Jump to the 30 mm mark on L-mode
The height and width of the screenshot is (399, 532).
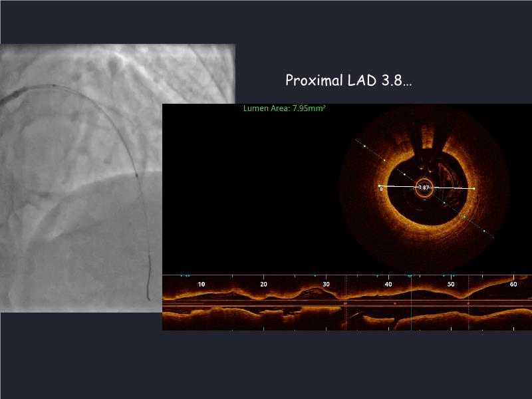[326, 284]
